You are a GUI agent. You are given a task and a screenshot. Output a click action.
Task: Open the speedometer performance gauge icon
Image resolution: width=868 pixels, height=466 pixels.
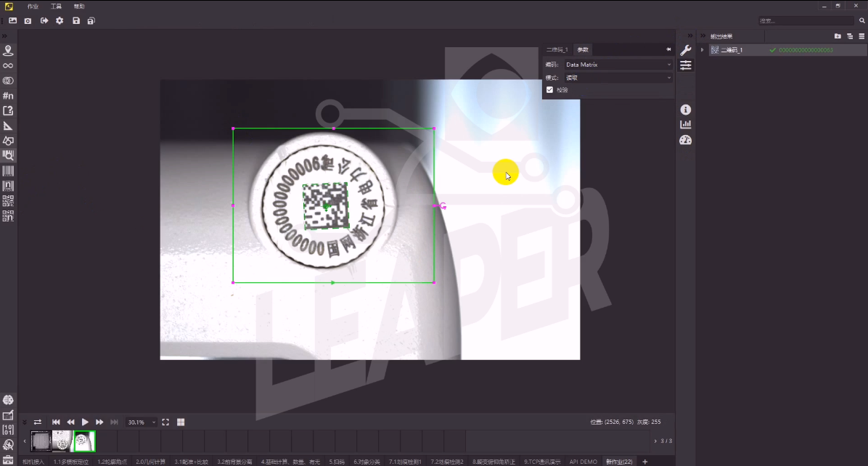pos(685,140)
